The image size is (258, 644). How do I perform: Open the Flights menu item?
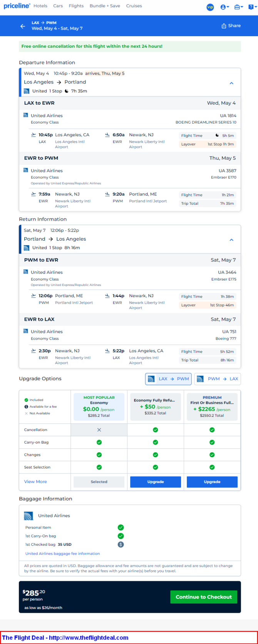[76, 6]
